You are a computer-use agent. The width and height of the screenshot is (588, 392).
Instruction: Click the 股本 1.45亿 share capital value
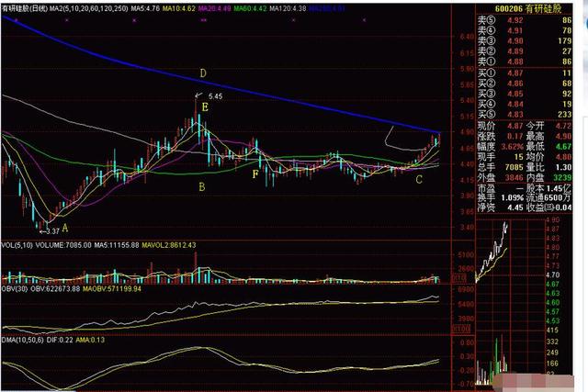coord(548,188)
